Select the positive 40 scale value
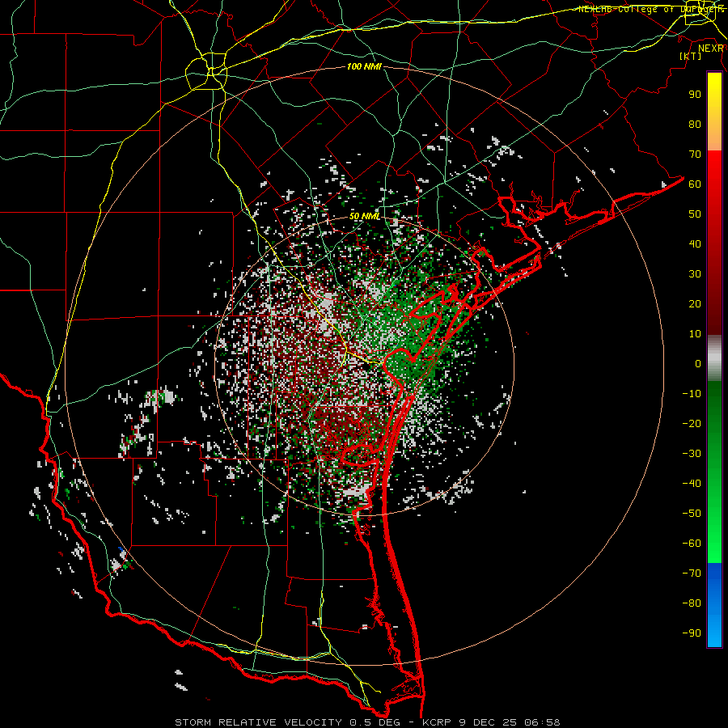Screen dimensions: 728x728 click(x=695, y=243)
